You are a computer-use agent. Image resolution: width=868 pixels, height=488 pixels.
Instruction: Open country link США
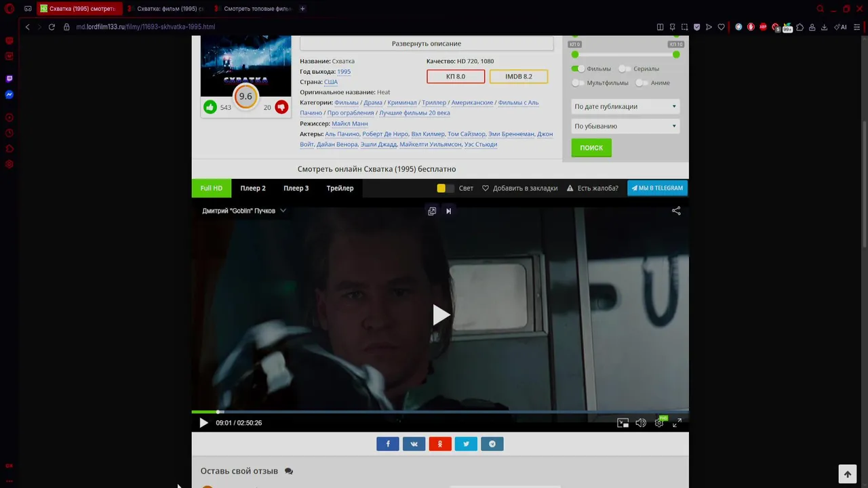click(x=331, y=82)
